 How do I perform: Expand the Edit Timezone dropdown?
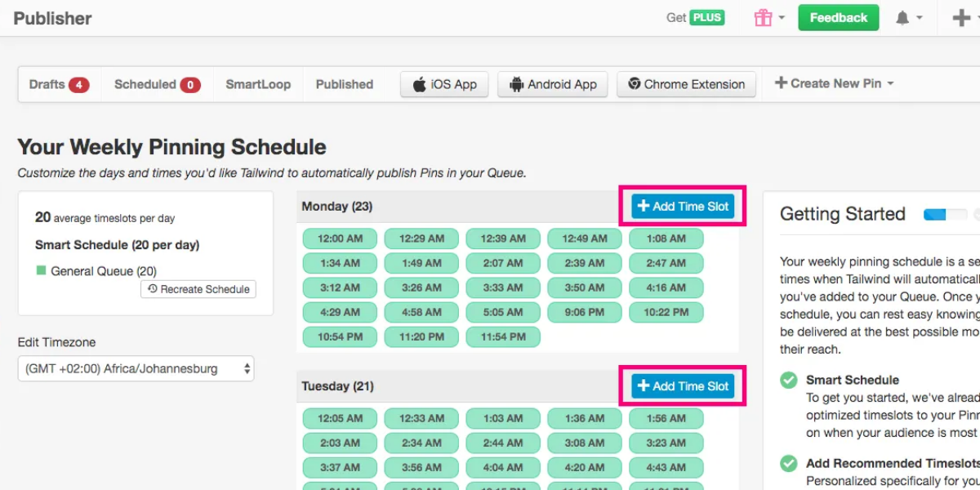(x=136, y=368)
